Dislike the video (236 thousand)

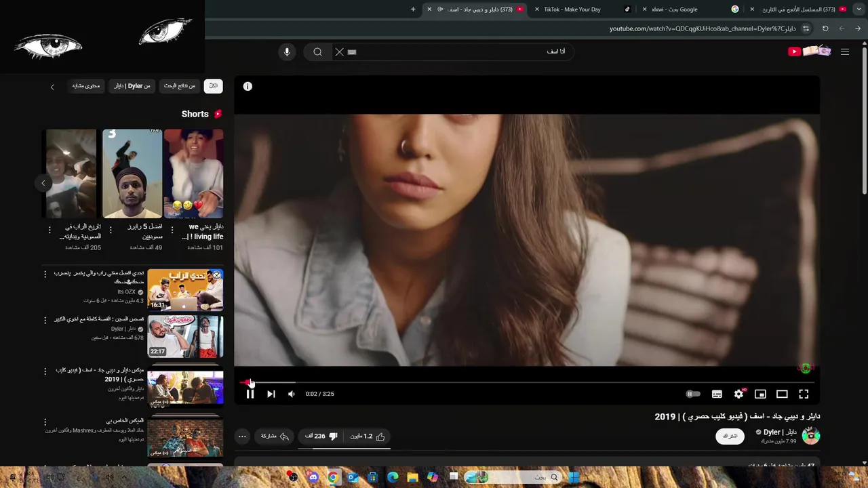(321, 436)
